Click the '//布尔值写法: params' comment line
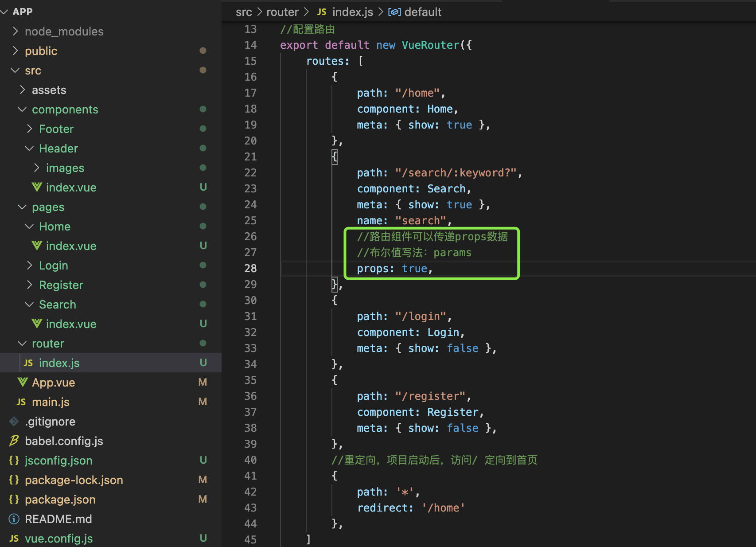The height and width of the screenshot is (547, 756). (414, 253)
